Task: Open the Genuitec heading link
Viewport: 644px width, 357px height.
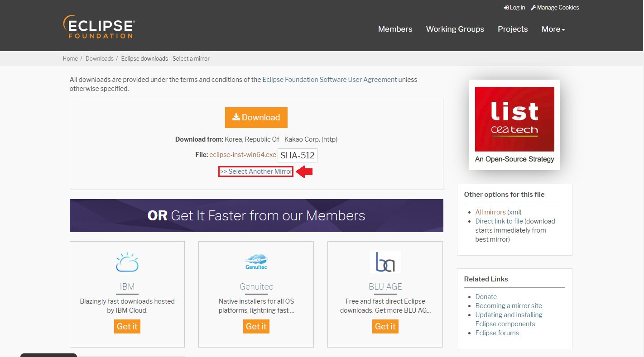Action: (x=256, y=287)
